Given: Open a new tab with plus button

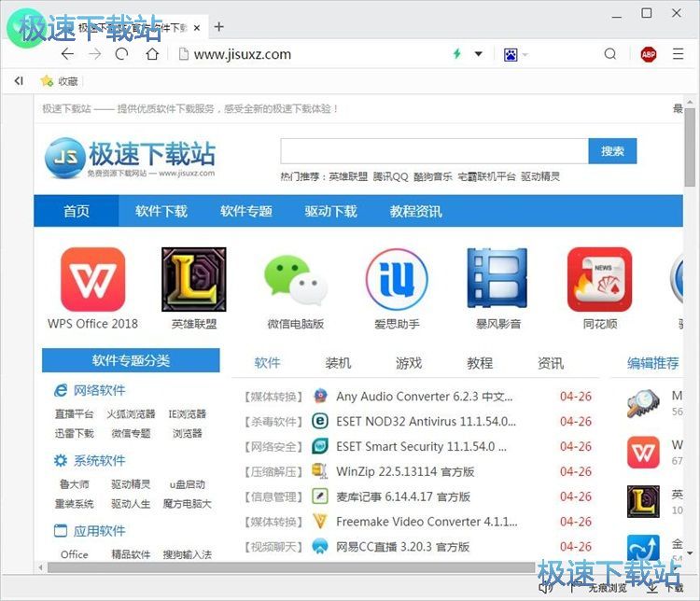Looking at the screenshot, I should (x=218, y=27).
